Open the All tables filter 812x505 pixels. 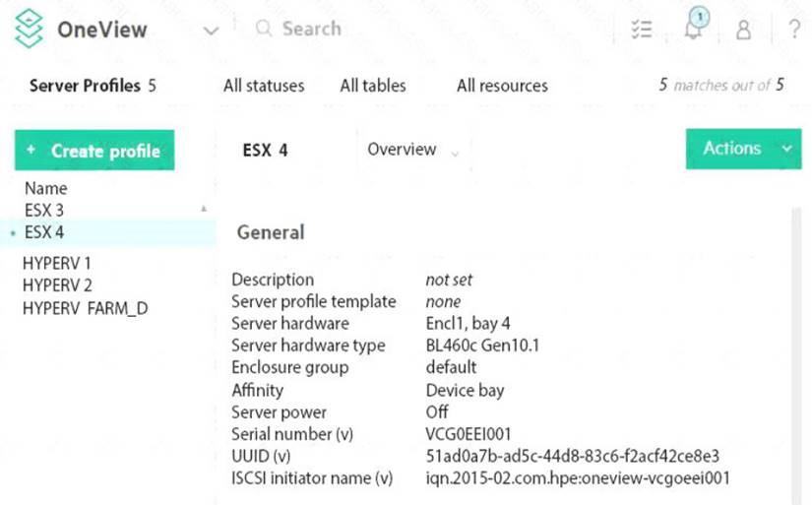pos(373,86)
